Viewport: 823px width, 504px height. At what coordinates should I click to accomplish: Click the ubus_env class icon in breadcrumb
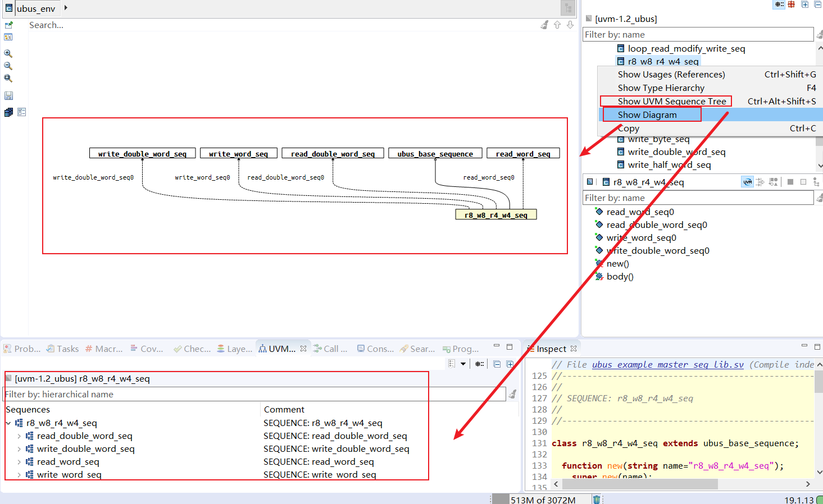click(x=9, y=8)
